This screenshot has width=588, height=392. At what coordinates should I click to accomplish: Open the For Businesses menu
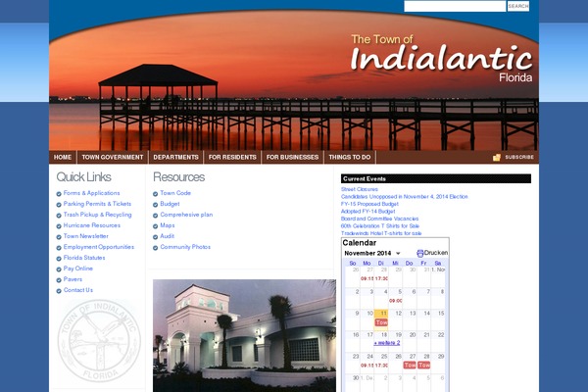pyautogui.click(x=292, y=157)
